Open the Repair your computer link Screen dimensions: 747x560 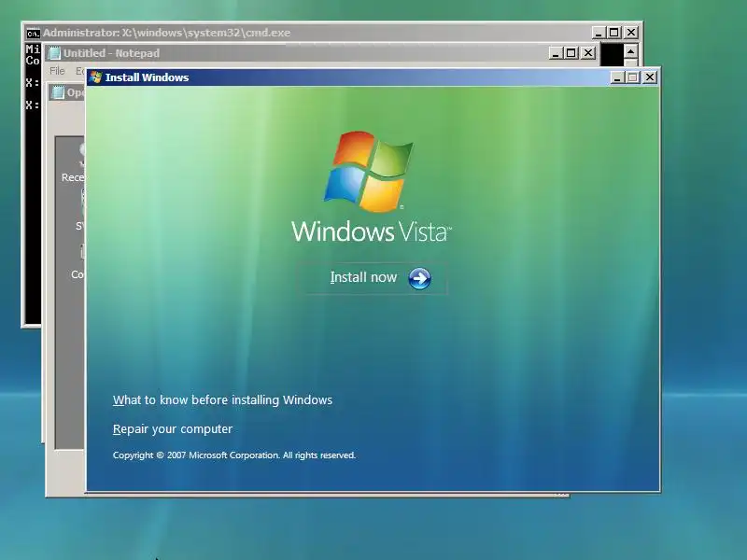[173, 429]
